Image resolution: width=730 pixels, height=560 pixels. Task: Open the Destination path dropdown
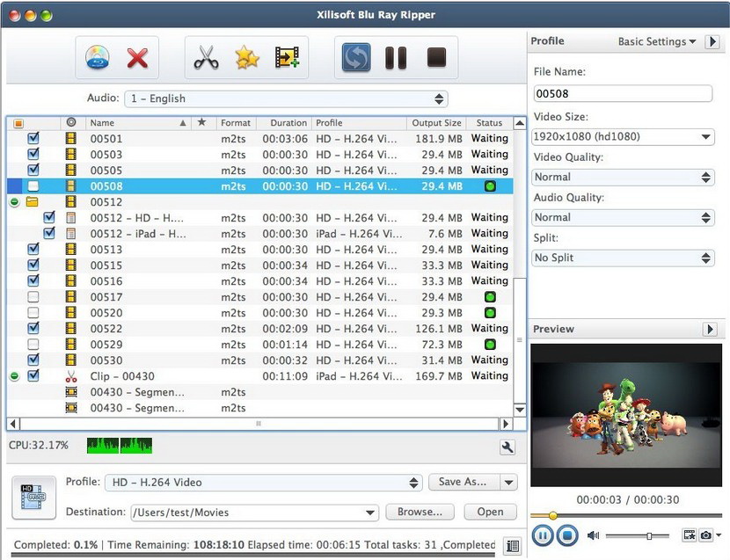pyautogui.click(x=370, y=513)
